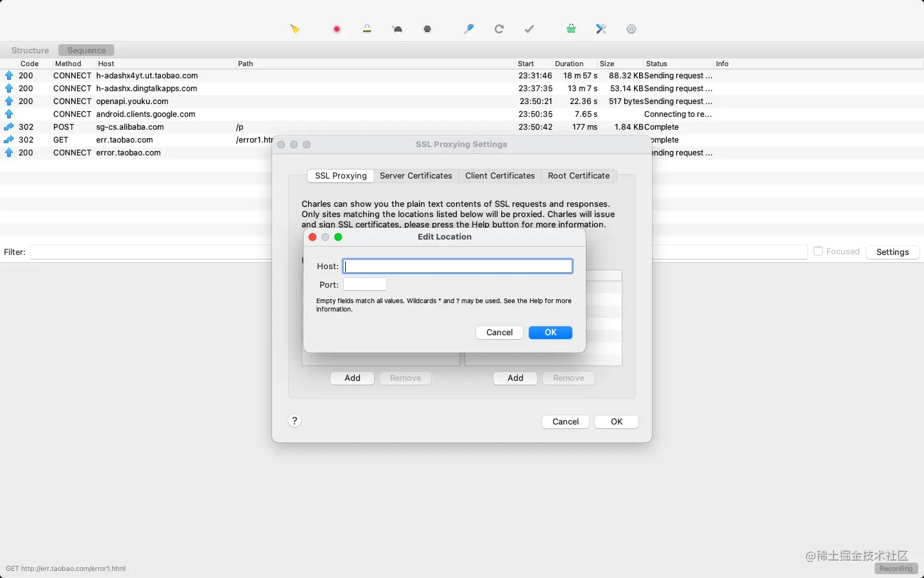
Task: Validate the selection with the checkmark icon
Action: pyautogui.click(x=529, y=29)
